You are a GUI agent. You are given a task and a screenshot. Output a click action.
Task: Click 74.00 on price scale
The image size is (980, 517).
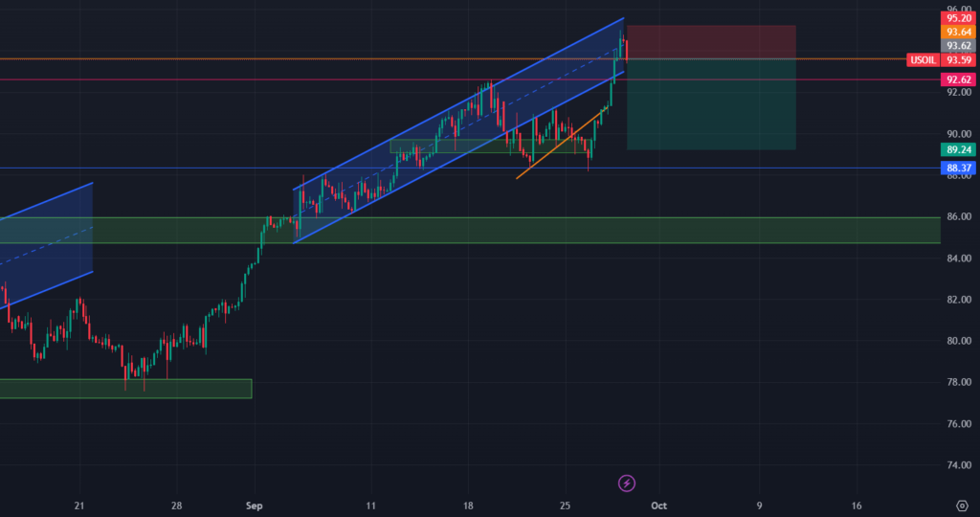click(x=959, y=465)
